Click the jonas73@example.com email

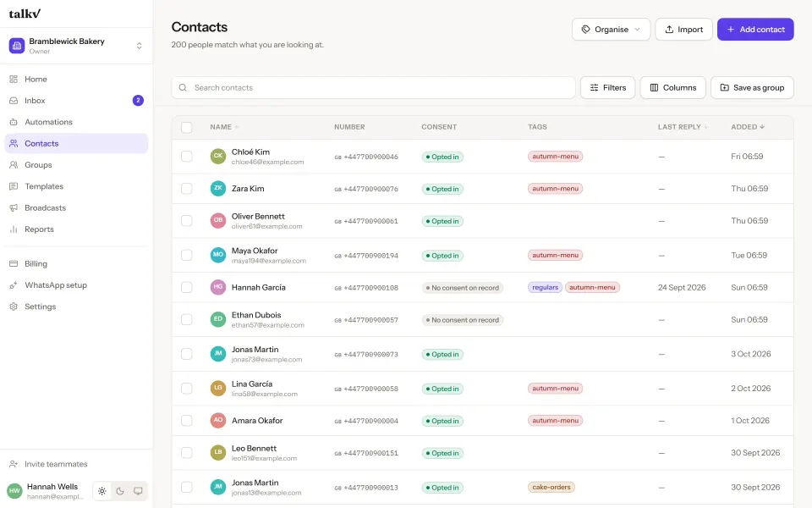pyautogui.click(x=266, y=360)
